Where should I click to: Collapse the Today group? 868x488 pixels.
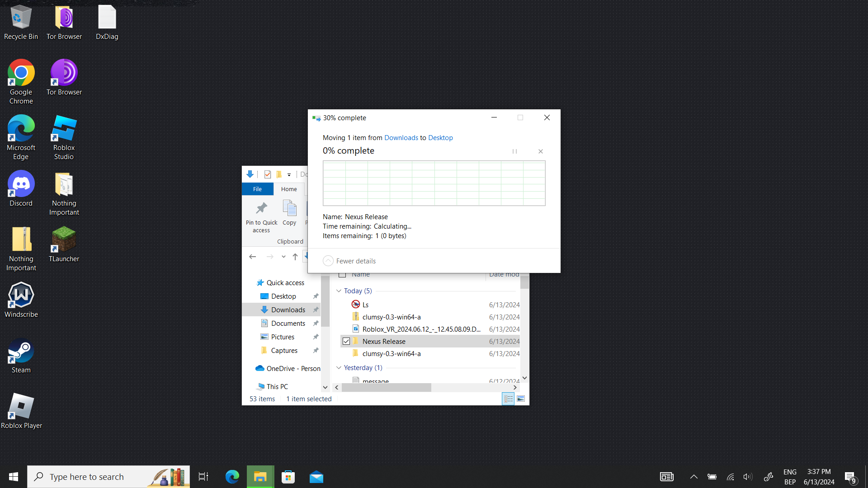(339, 291)
